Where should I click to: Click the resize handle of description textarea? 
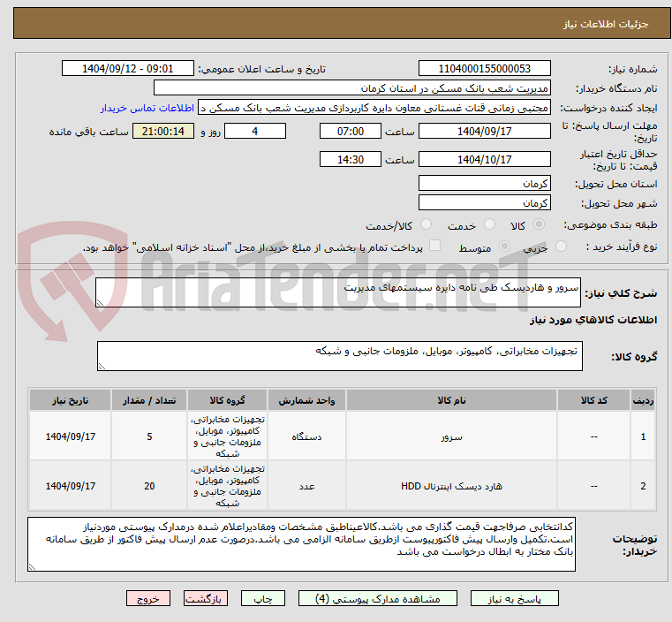tap(100, 303)
